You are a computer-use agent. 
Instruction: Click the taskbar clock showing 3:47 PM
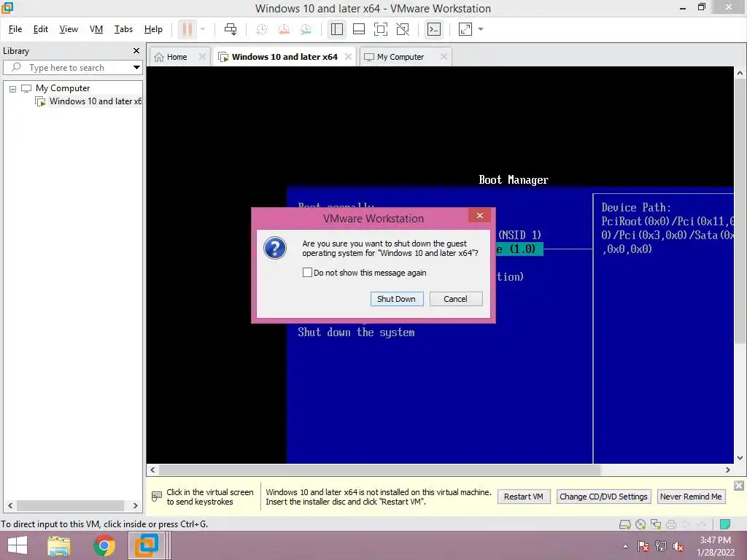click(715, 546)
